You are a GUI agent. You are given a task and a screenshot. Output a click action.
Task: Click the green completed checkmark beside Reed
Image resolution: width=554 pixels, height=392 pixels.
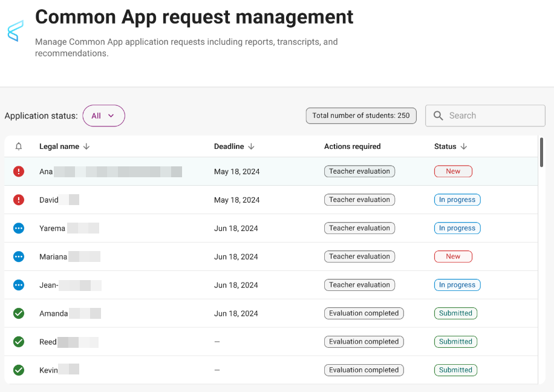click(18, 342)
